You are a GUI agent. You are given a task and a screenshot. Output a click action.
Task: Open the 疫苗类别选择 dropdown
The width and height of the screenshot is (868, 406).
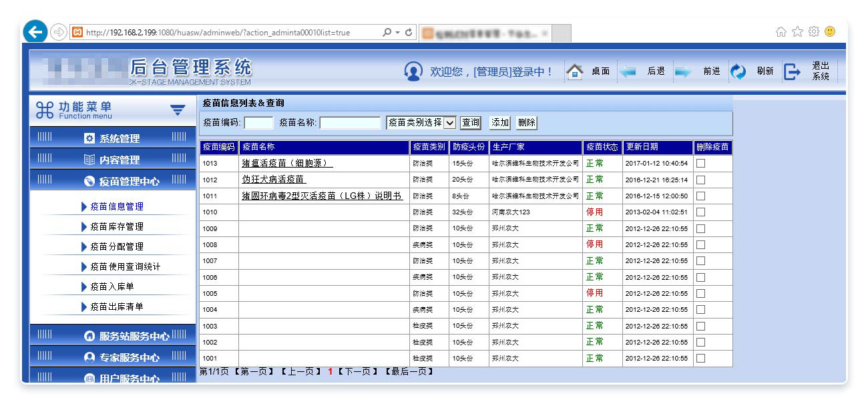(421, 123)
